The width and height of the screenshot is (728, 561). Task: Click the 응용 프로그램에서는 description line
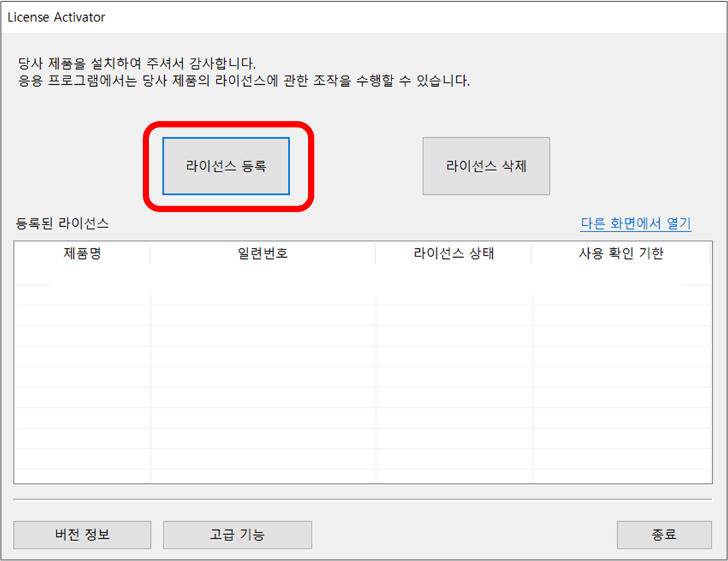[x=244, y=81]
